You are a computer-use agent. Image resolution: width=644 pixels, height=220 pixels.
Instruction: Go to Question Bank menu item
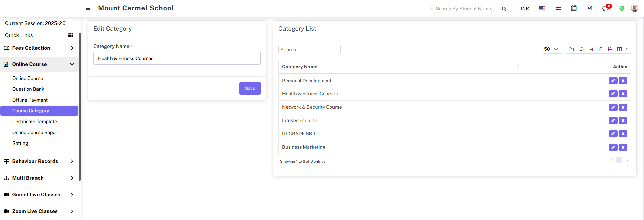coord(28,89)
